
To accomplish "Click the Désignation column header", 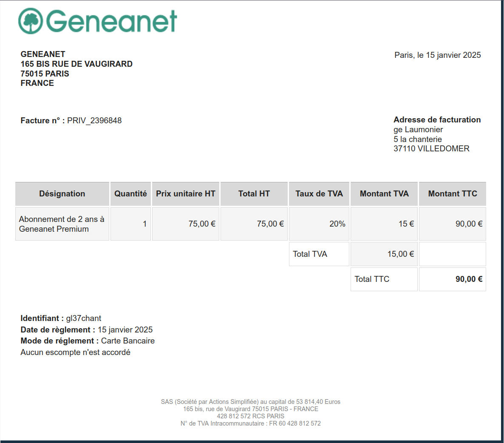I will tap(62, 194).
